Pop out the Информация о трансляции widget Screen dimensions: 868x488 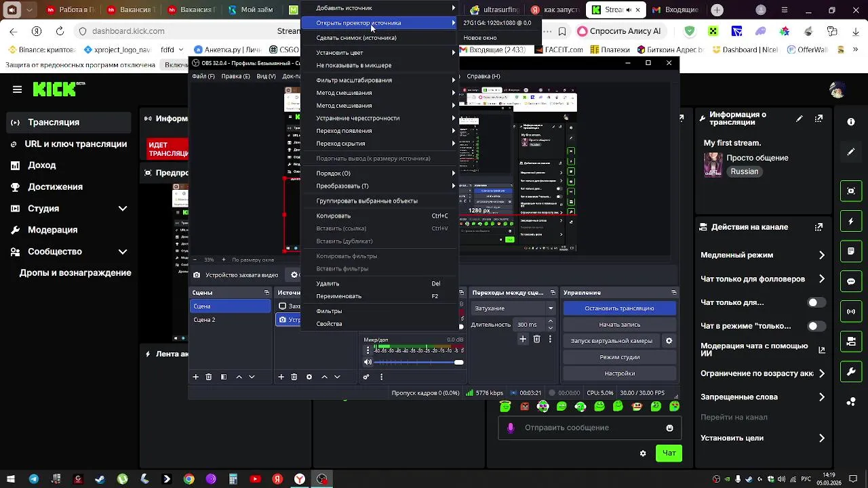coord(818,119)
